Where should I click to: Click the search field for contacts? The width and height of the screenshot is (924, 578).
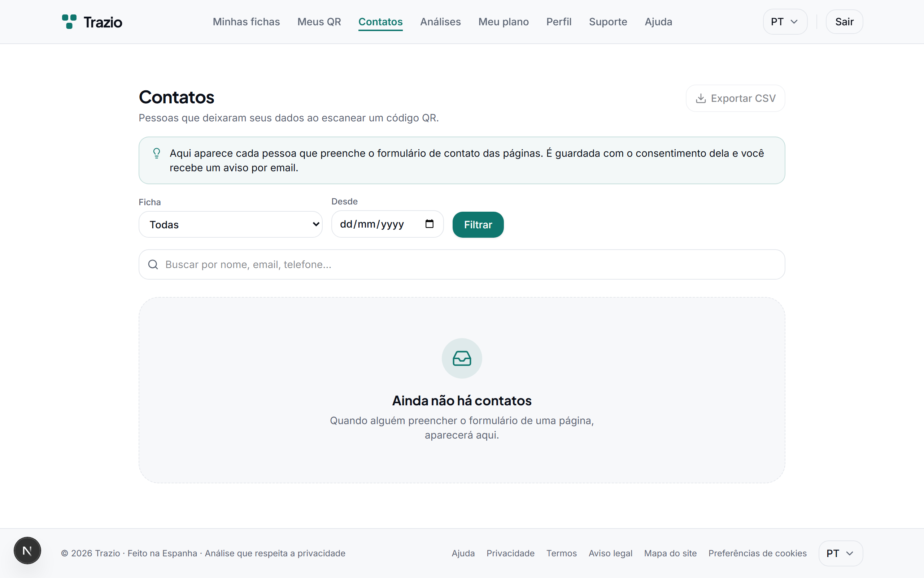462,264
